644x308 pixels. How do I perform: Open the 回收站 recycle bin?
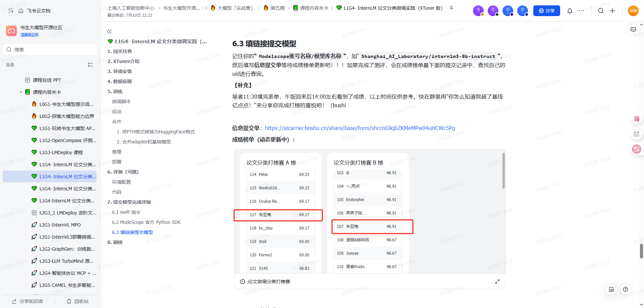point(77,301)
